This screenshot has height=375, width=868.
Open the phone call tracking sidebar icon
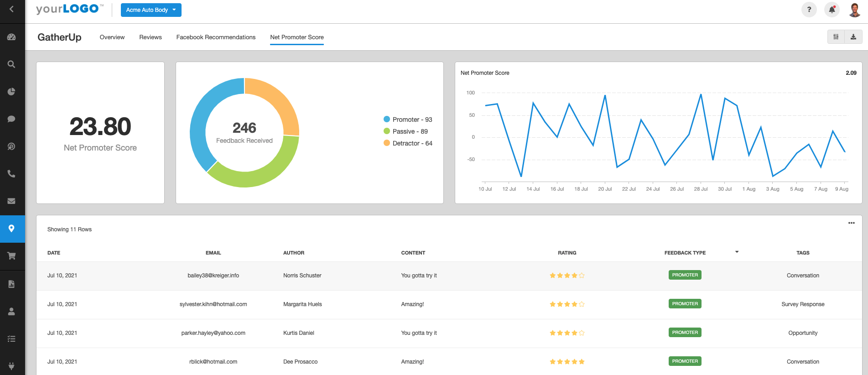(11, 174)
